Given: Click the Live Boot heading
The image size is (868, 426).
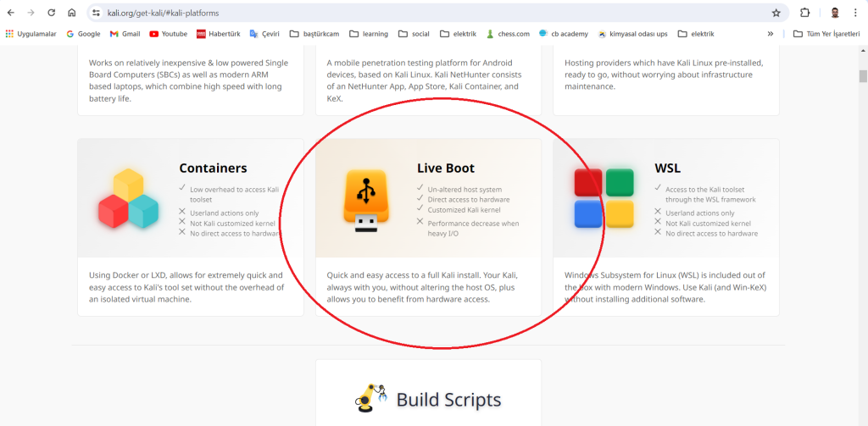Looking at the screenshot, I should pos(446,168).
